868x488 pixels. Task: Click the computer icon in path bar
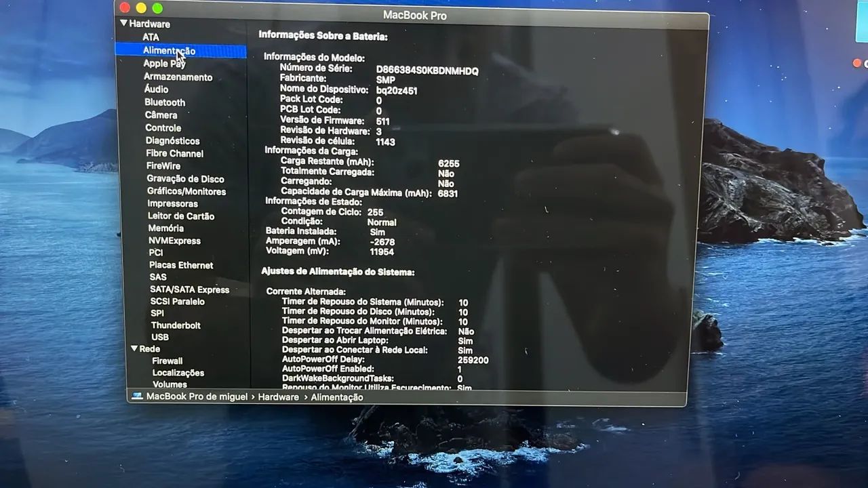pyautogui.click(x=137, y=396)
